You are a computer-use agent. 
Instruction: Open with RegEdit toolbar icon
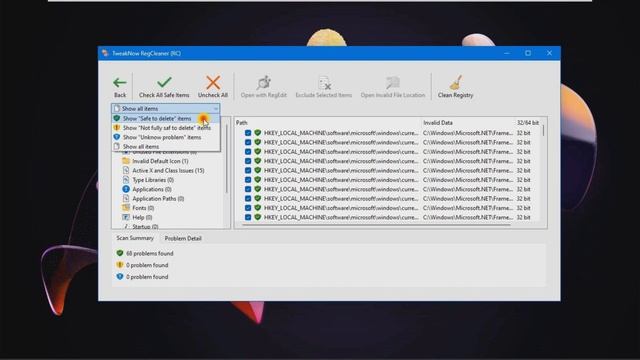coord(264,83)
